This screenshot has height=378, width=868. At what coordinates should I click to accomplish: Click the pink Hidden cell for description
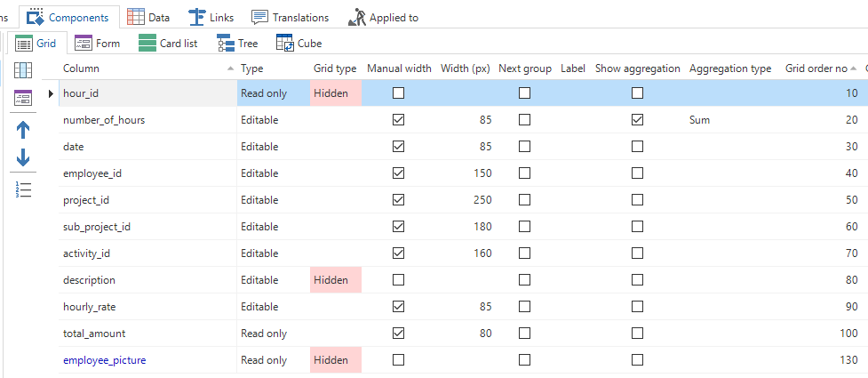coord(335,280)
